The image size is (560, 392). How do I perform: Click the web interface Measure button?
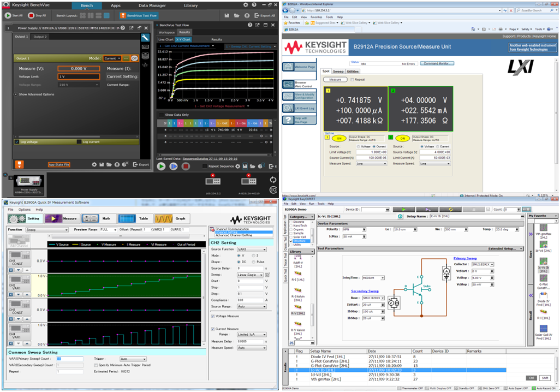click(x=335, y=79)
